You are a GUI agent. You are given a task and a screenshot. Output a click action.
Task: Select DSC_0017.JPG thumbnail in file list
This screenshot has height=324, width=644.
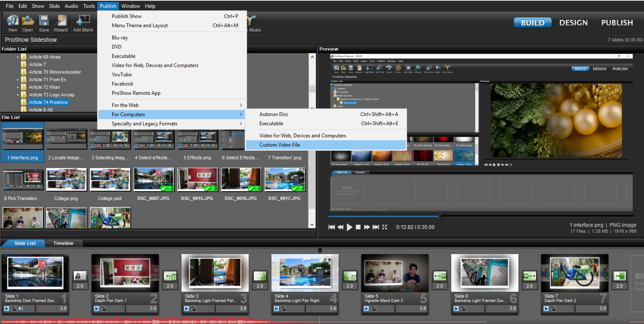(x=285, y=180)
